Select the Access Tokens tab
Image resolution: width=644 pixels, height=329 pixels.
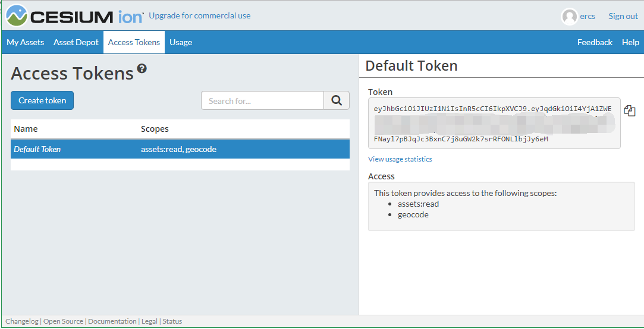point(134,42)
